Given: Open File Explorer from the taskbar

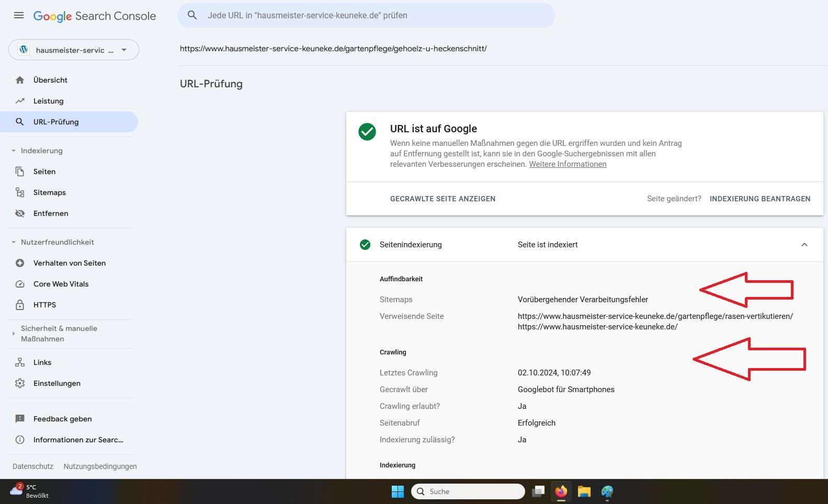Looking at the screenshot, I should [584, 491].
